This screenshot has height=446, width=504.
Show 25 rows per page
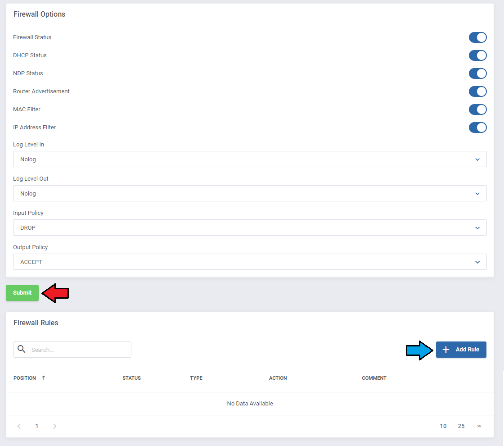(461, 426)
